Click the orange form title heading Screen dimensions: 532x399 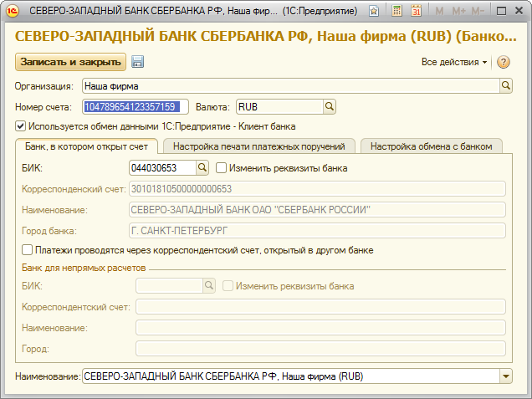(266, 36)
